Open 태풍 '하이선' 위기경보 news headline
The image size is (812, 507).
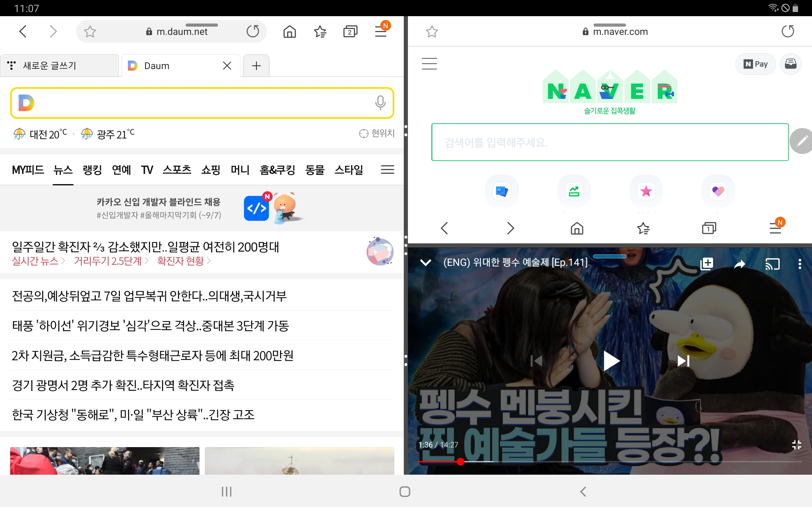click(x=150, y=326)
